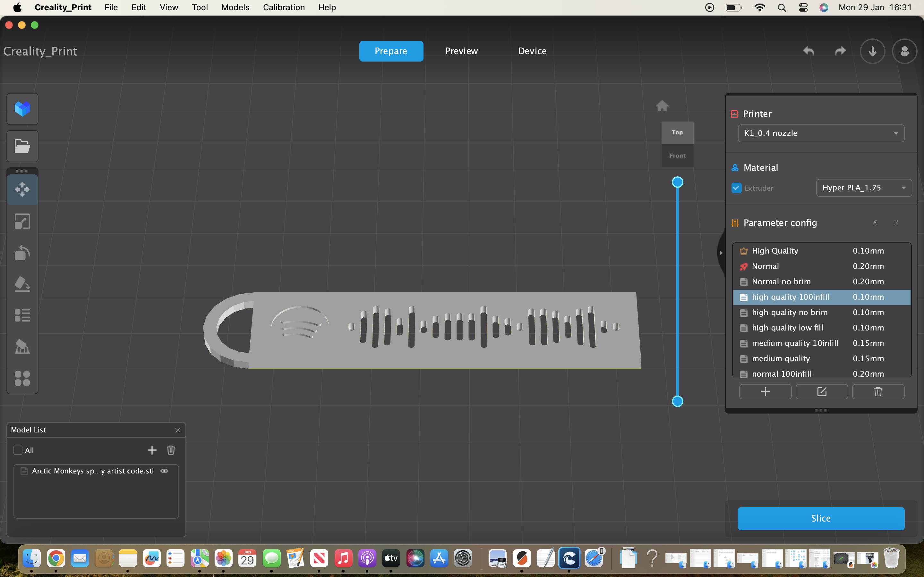Click the top handle of layer slider
Screen dimensions: 924x577
(x=677, y=182)
